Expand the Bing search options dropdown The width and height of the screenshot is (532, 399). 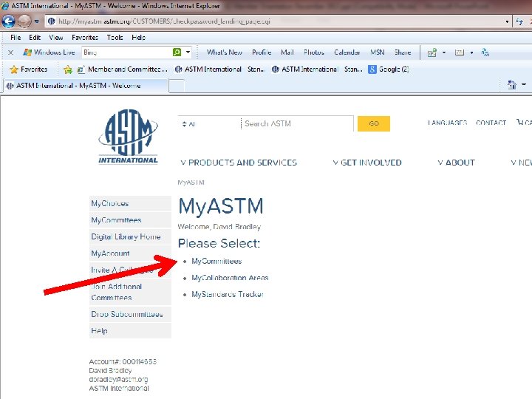[x=188, y=52]
